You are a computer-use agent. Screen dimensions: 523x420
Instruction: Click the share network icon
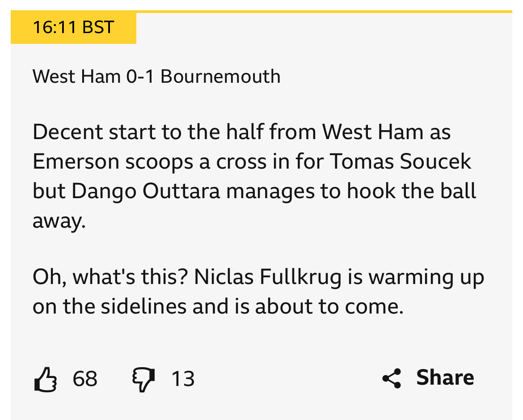coord(392,378)
